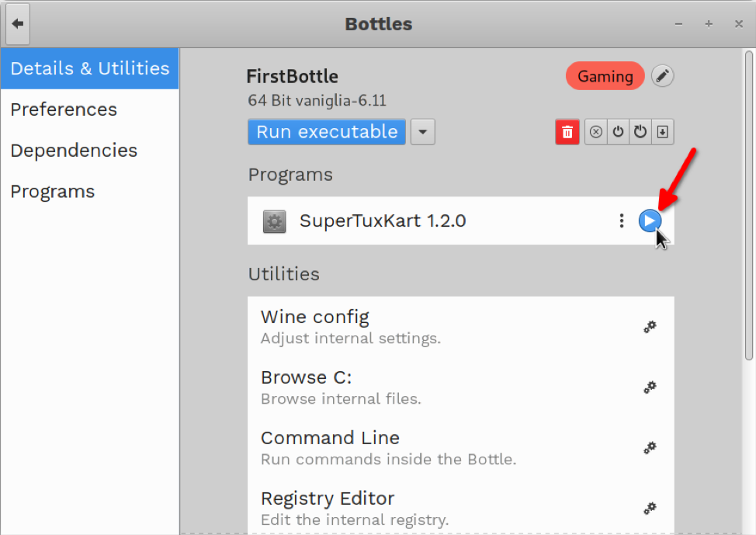Image resolution: width=756 pixels, height=535 pixels.
Task: Edit the bottle name with the pencil icon
Action: click(662, 76)
